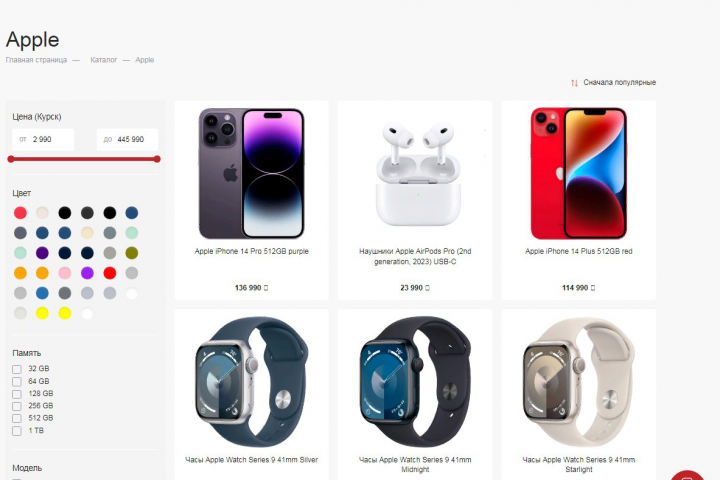720x480 pixels.
Task: Choose the pink color swatch
Action: pyautogui.click(x=65, y=273)
